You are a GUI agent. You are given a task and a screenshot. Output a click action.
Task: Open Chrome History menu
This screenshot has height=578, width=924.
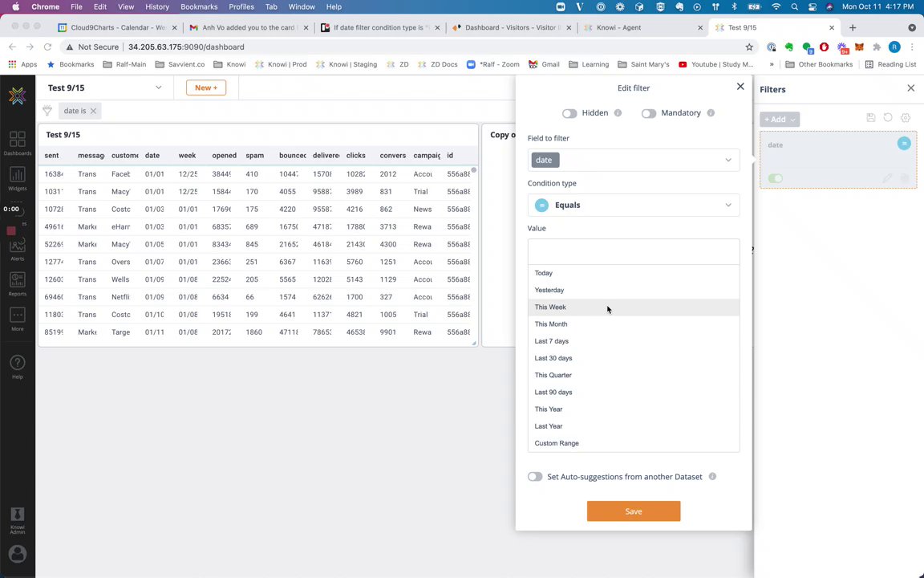[x=156, y=7]
